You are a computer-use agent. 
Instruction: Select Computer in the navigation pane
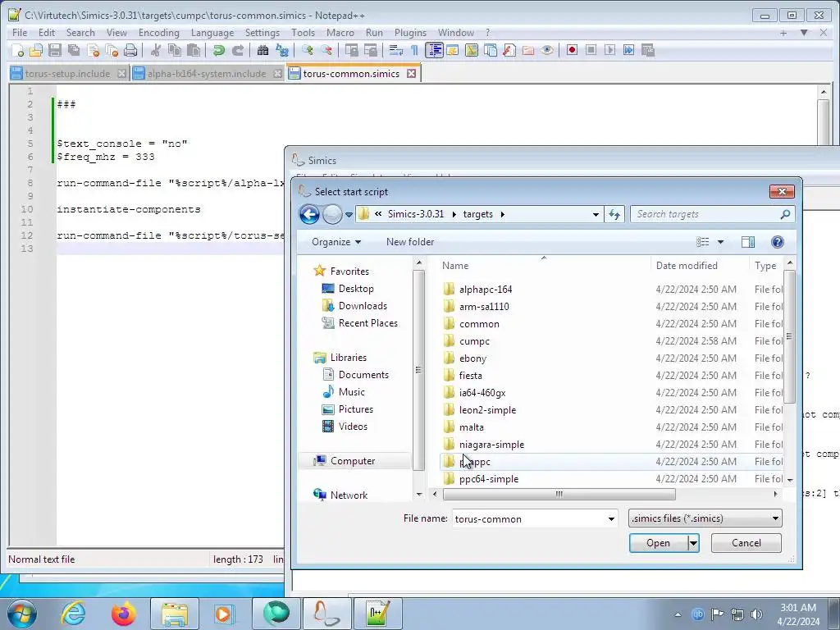point(353,461)
